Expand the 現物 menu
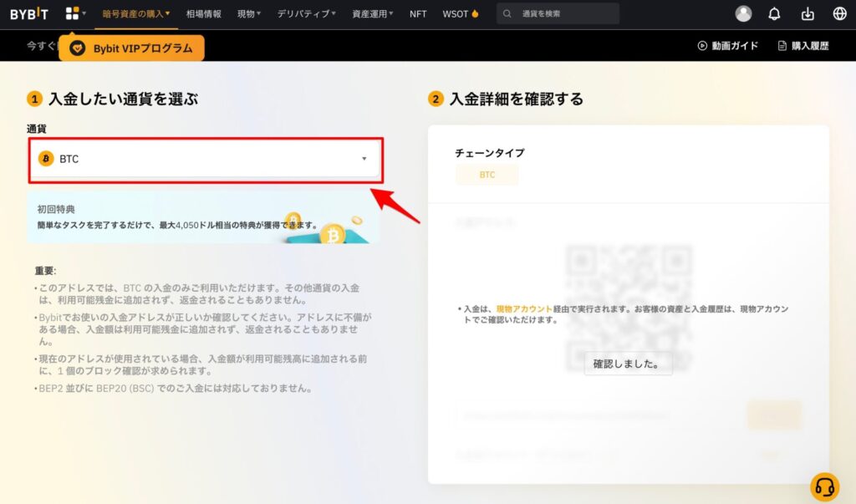 (249, 13)
